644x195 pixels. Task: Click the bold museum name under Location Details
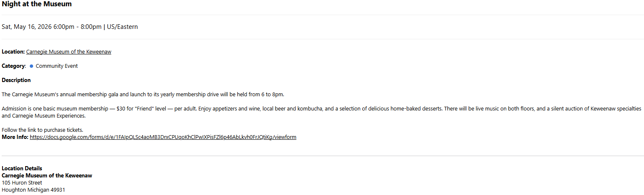(x=47, y=176)
